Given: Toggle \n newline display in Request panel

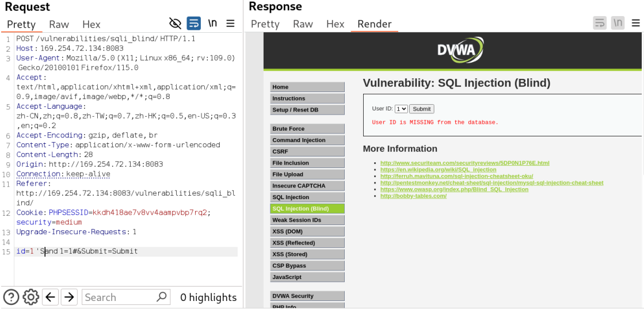Looking at the screenshot, I should point(212,24).
